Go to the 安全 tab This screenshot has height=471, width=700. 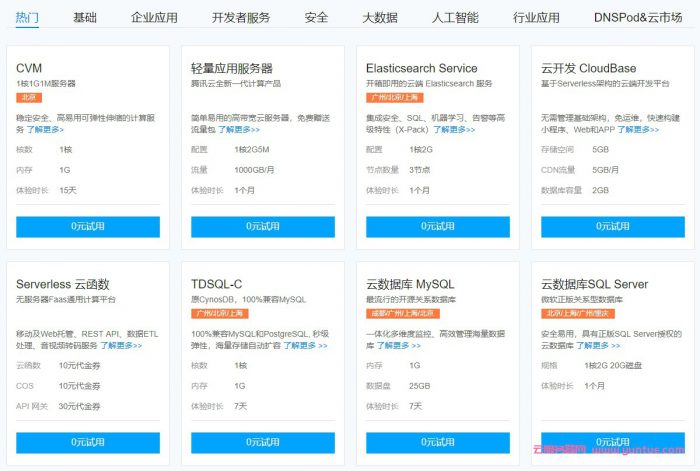click(x=316, y=17)
